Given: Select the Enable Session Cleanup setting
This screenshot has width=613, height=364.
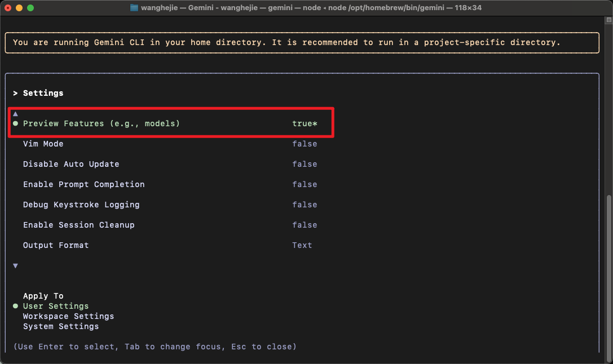Looking at the screenshot, I should (78, 225).
